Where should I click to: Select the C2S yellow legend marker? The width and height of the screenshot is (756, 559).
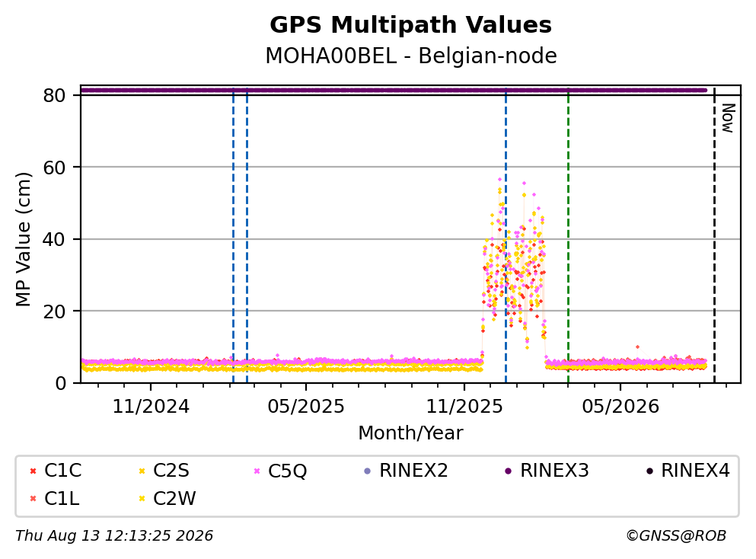click(x=142, y=471)
